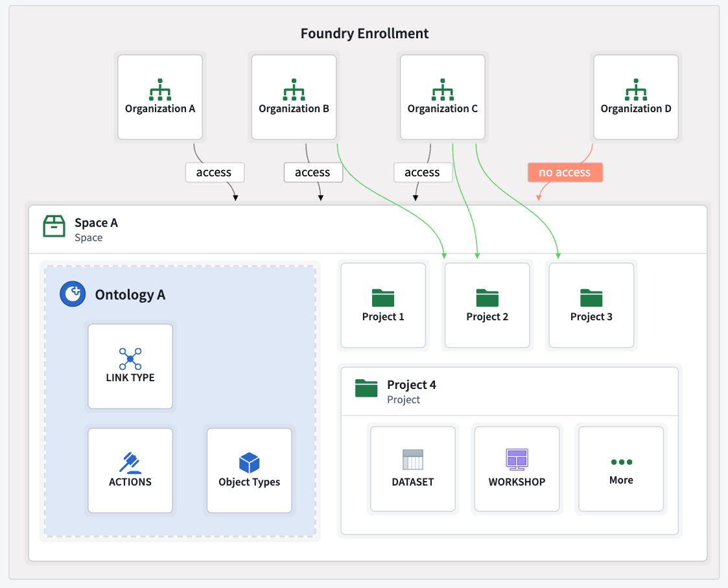Open the Project 1 folder

pos(382,296)
